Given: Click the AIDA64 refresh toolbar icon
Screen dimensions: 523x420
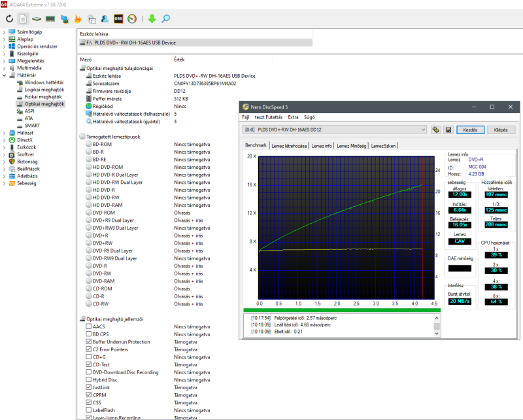Looking at the screenshot, I should click(10, 19).
